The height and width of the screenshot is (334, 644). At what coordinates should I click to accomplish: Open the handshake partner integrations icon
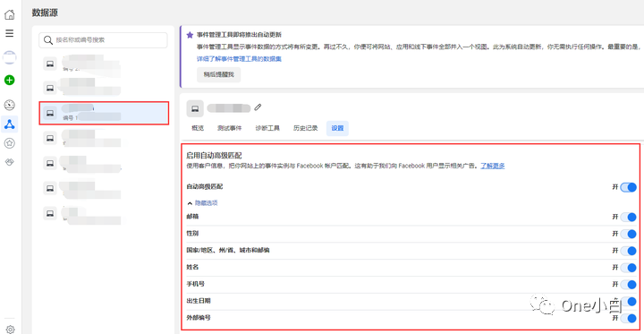pyautogui.click(x=10, y=162)
